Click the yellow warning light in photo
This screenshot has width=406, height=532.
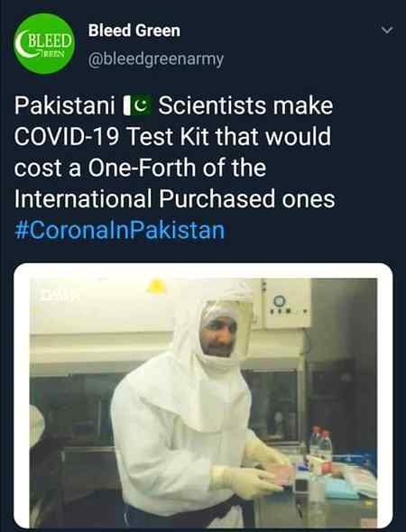(156, 286)
